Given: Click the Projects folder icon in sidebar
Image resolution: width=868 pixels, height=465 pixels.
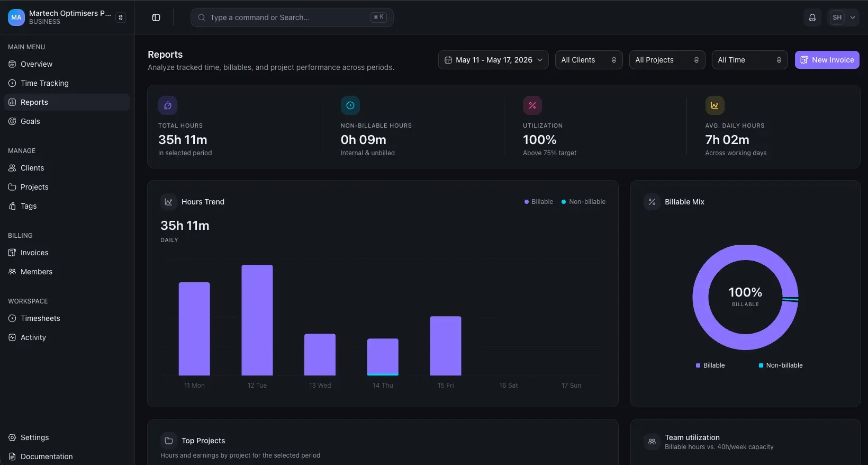Looking at the screenshot, I should pos(12,187).
